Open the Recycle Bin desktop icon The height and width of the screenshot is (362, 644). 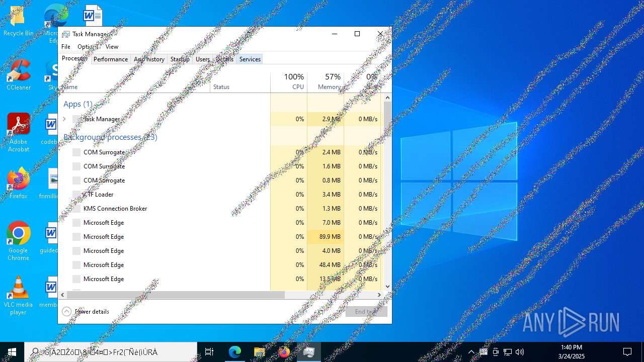pyautogui.click(x=18, y=22)
